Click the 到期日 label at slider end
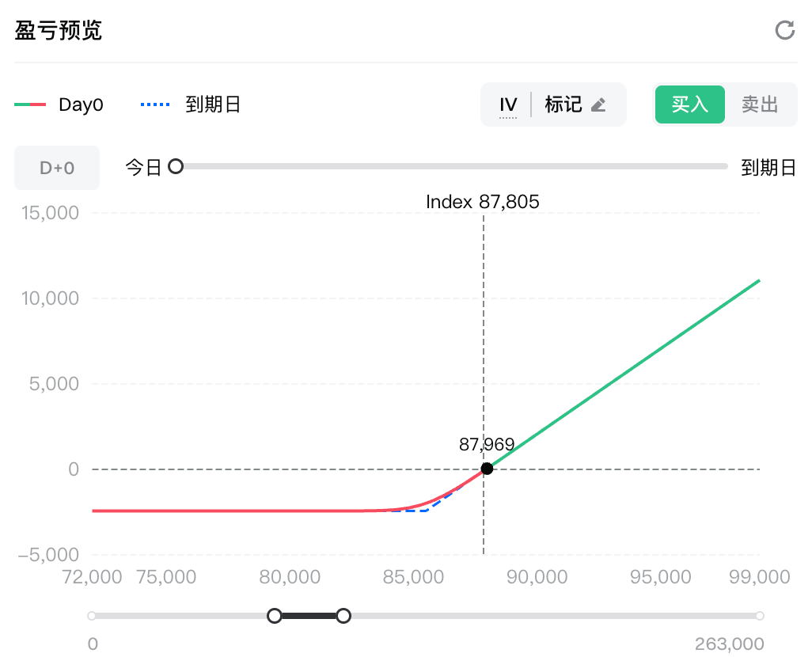This screenshot has width=812, height=657. (x=768, y=168)
